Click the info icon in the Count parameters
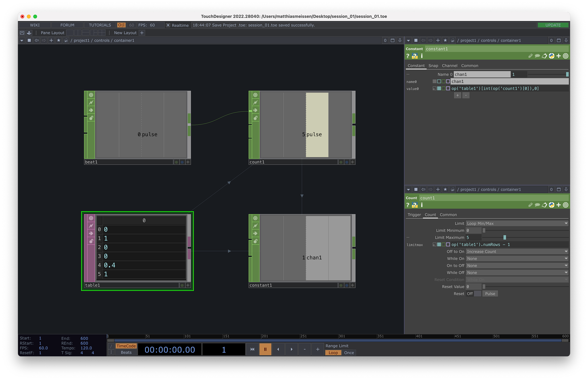This screenshot has height=380, width=588. point(422,205)
